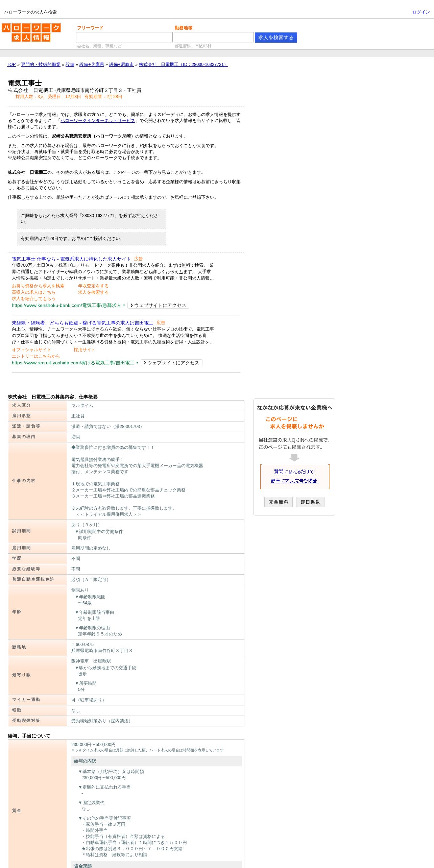Click 阪神電車 出屋敷駅 station text
This screenshot has height=868, width=434.
pyautogui.click(x=91, y=661)
